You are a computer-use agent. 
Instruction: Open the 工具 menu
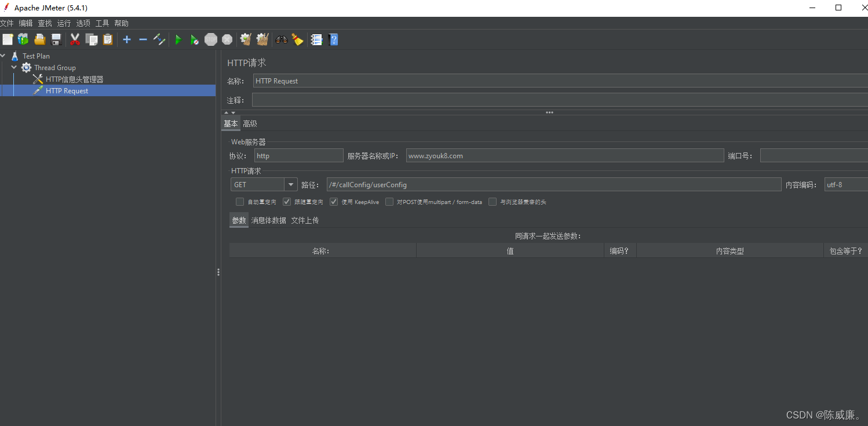pyautogui.click(x=103, y=23)
